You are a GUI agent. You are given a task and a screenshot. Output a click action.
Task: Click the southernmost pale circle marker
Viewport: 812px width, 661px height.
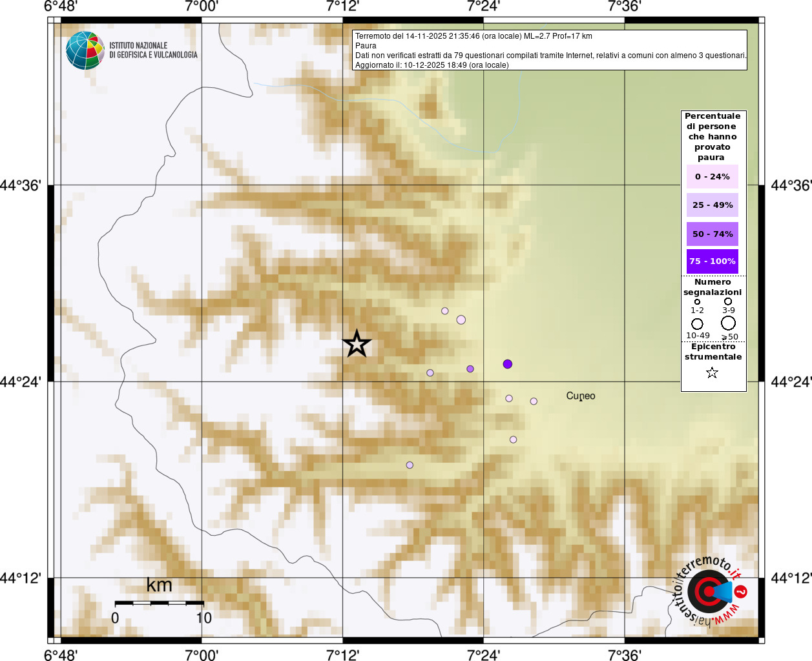tap(410, 465)
